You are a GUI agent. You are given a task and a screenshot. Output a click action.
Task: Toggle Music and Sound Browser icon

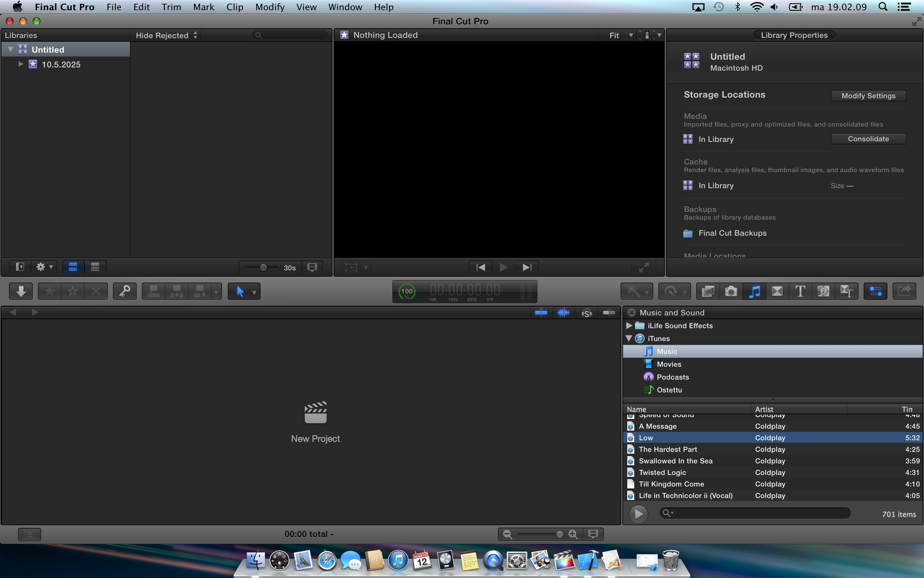[x=754, y=291]
